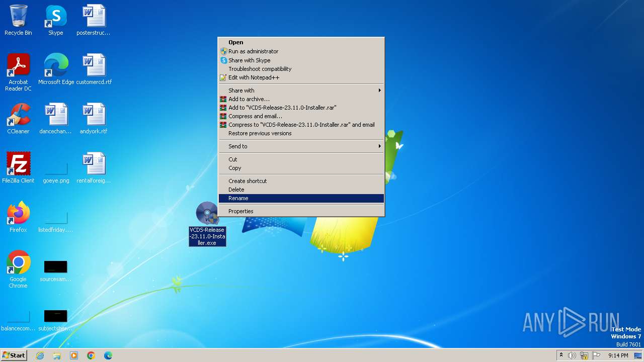Choose Rename in context menu
The image size is (644, 362).
click(x=301, y=198)
